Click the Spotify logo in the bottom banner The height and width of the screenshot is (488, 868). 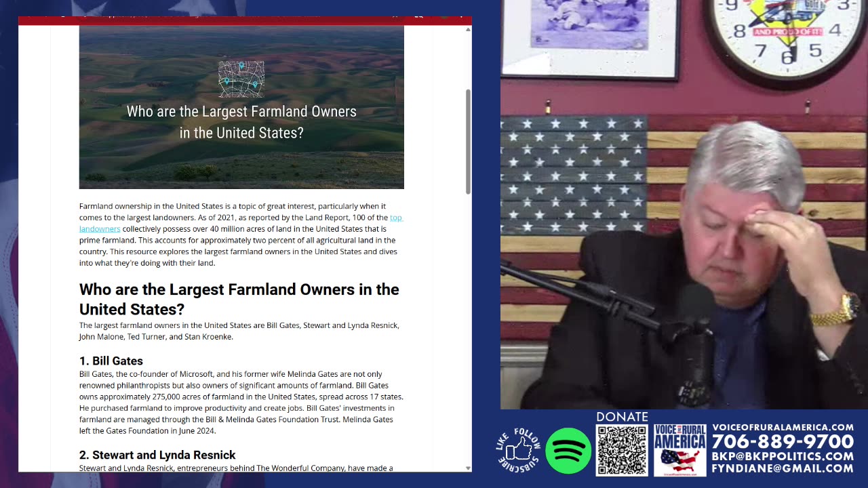coord(568,451)
